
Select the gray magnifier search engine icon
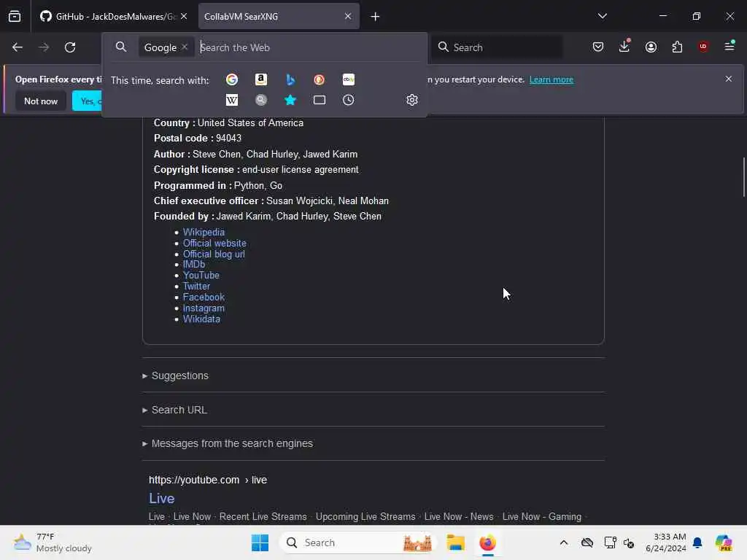[x=261, y=100]
